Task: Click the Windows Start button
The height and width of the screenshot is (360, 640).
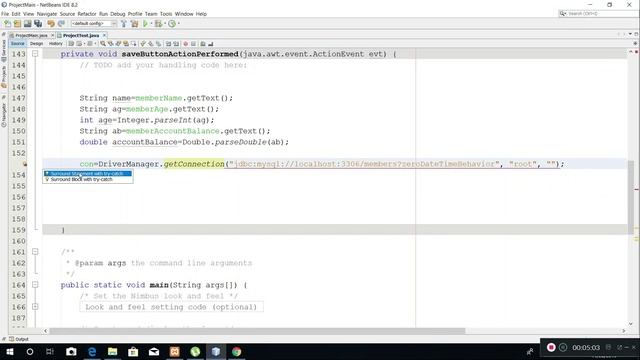Action: point(9,351)
